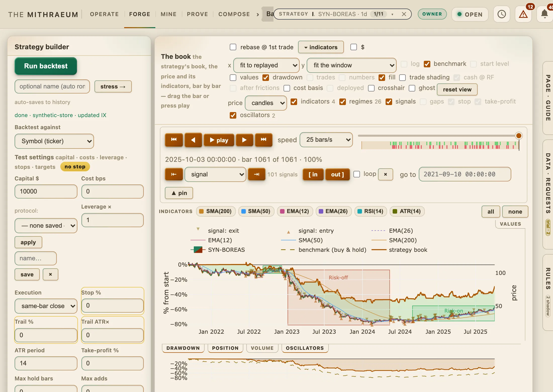Click Run backtest button
This screenshot has height=392, width=553.
tap(46, 66)
